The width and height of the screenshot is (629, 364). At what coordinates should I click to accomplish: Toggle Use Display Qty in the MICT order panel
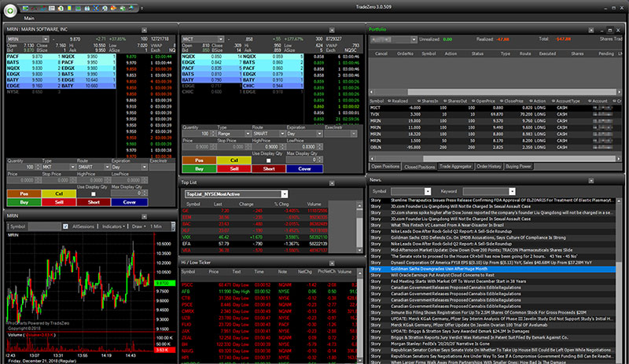point(268,160)
